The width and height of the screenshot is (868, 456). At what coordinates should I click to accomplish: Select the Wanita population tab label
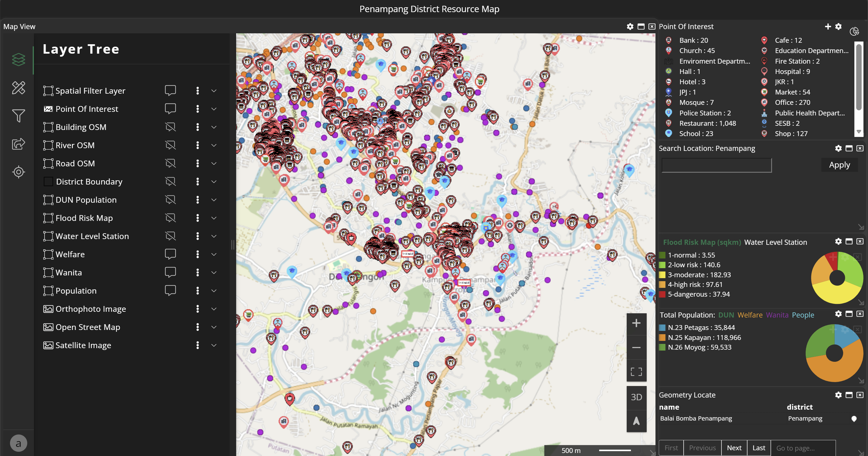(777, 315)
